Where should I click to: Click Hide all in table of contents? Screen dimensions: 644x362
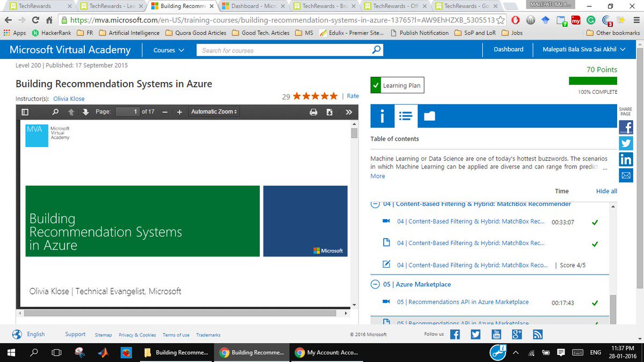tap(606, 191)
